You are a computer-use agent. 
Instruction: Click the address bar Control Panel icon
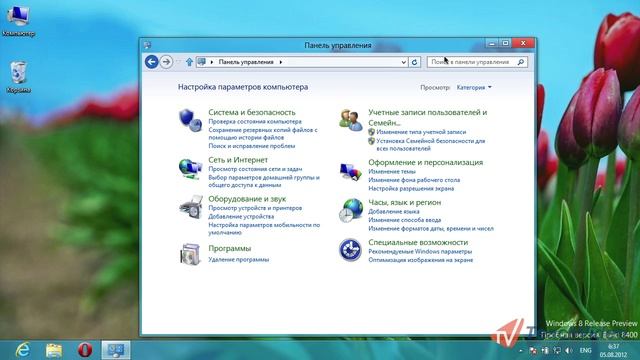201,62
